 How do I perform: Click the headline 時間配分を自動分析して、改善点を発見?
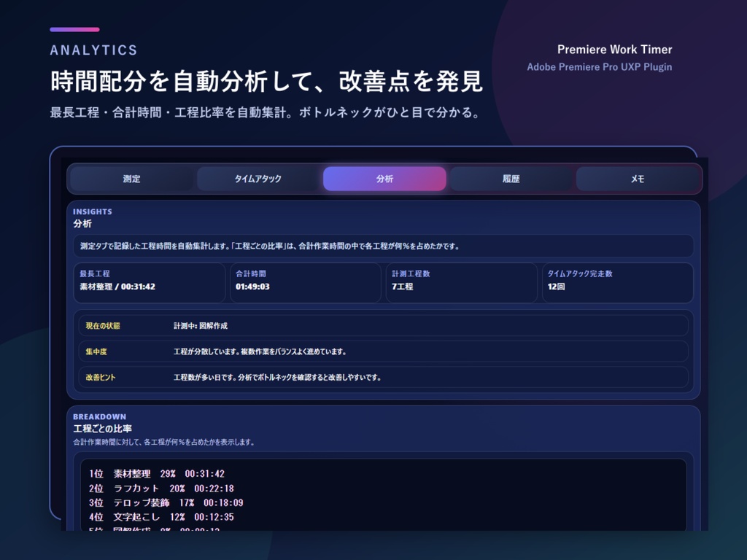point(267,82)
